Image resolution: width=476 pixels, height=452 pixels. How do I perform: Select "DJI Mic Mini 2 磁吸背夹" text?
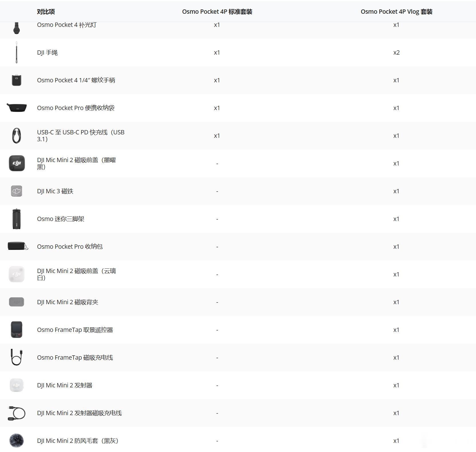[x=67, y=302]
